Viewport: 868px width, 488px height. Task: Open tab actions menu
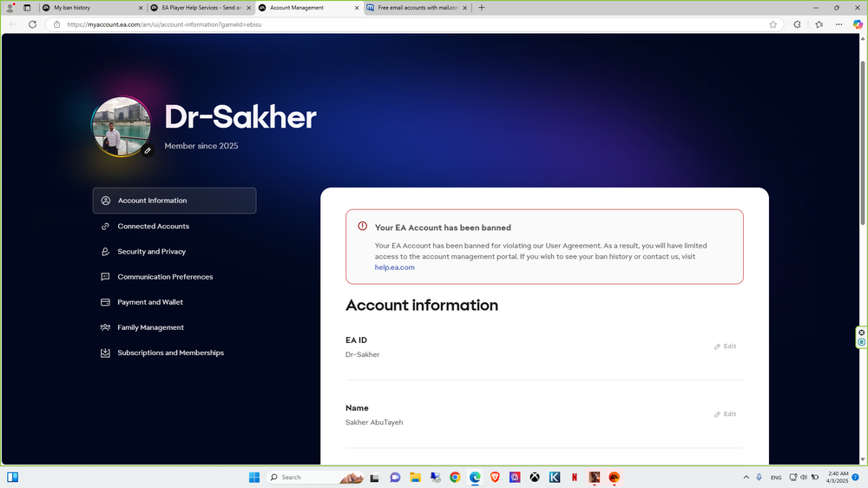pos(27,8)
